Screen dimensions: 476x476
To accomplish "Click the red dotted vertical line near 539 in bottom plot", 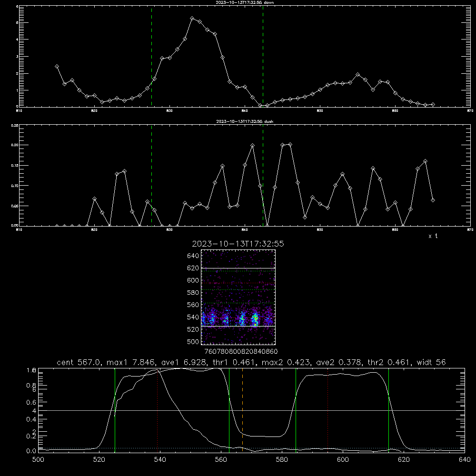I will click(x=157, y=410).
